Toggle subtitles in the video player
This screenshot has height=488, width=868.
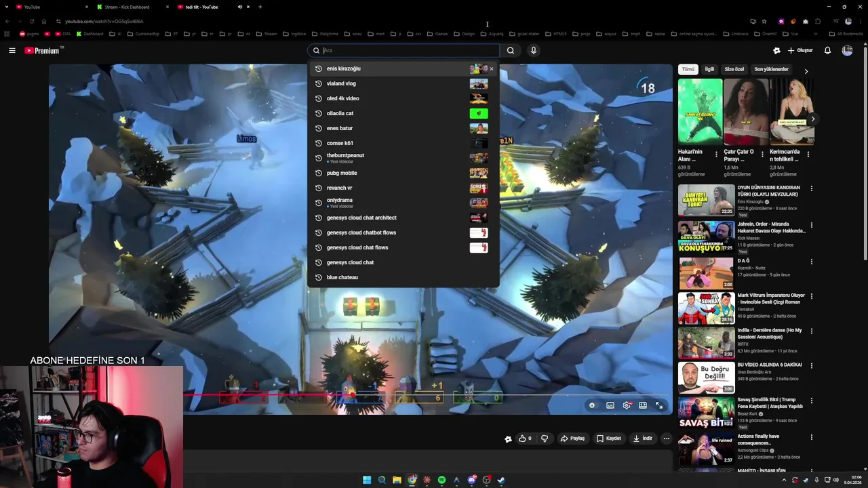click(x=610, y=405)
